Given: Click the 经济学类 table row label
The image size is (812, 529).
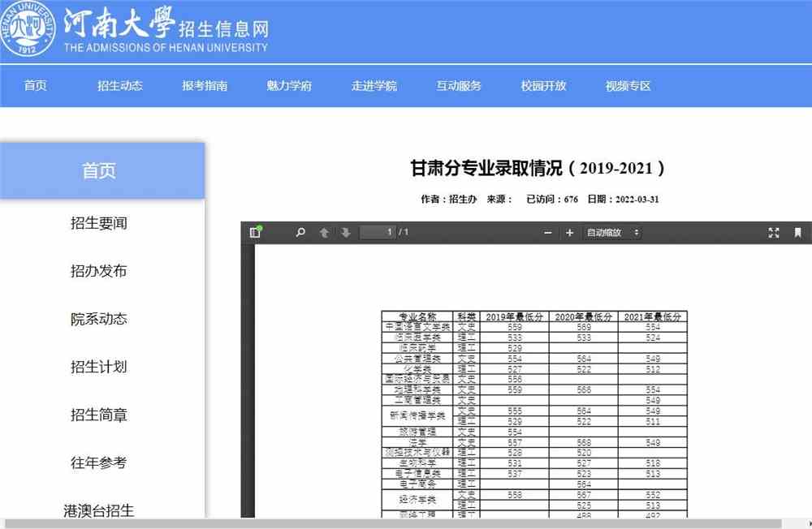Looking at the screenshot, I should point(417,500).
